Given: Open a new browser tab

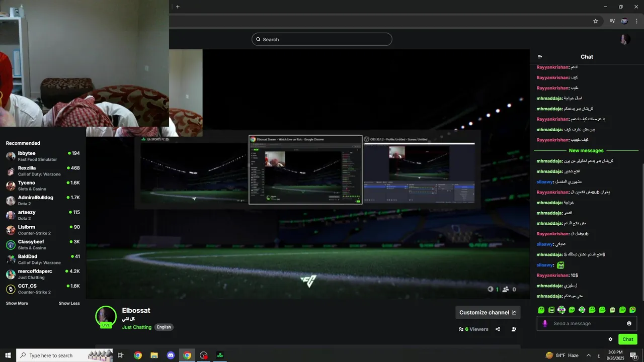Looking at the screenshot, I should click(178, 7).
